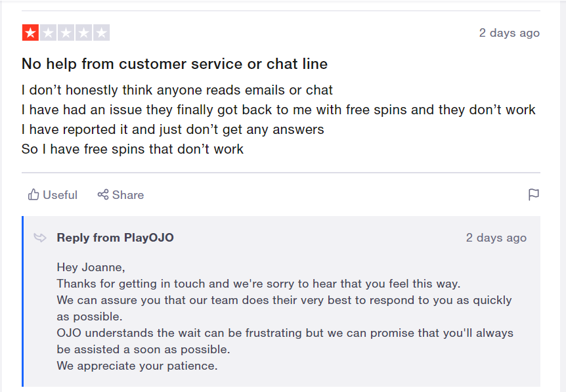
Task: Click the line "I don't honestly think anyone reads"
Action: coord(177,90)
